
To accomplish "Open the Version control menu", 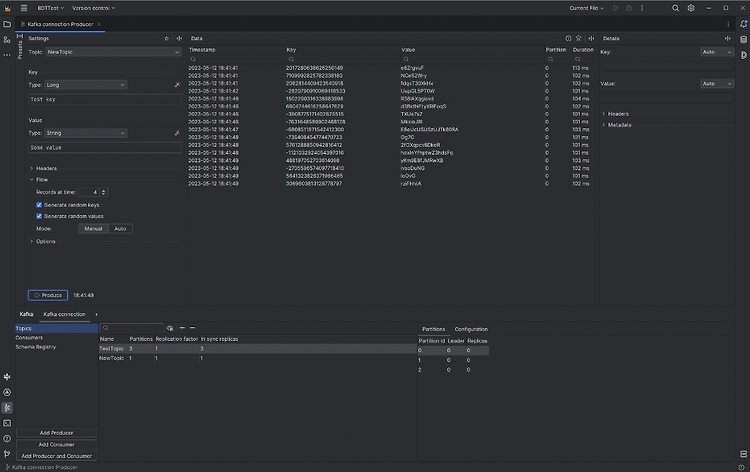I will 93,8.
